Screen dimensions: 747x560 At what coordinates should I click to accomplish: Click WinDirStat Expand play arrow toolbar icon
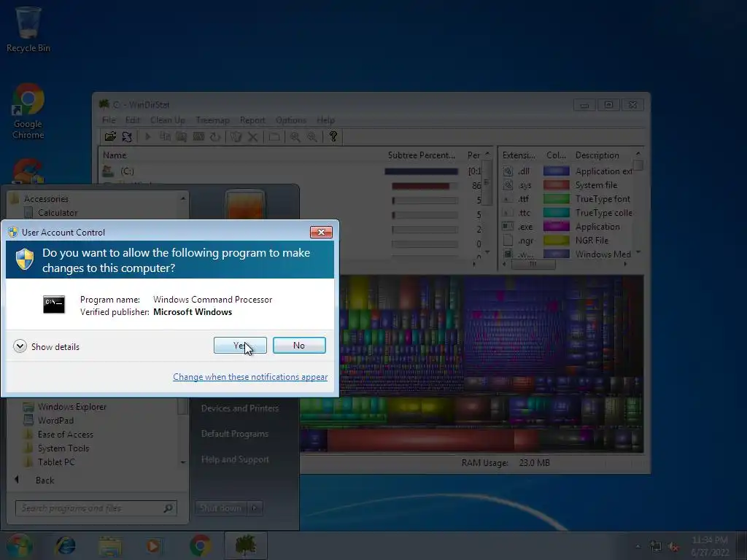point(147,137)
